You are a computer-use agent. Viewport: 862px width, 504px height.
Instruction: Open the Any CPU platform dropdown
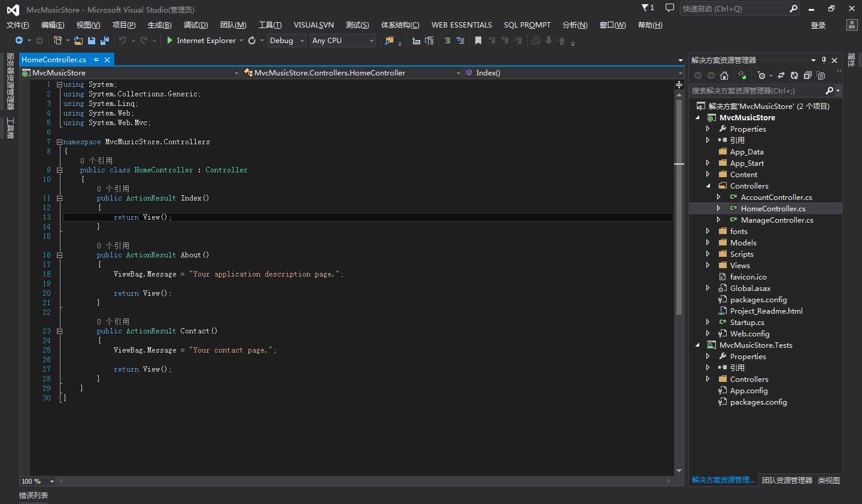pos(342,41)
